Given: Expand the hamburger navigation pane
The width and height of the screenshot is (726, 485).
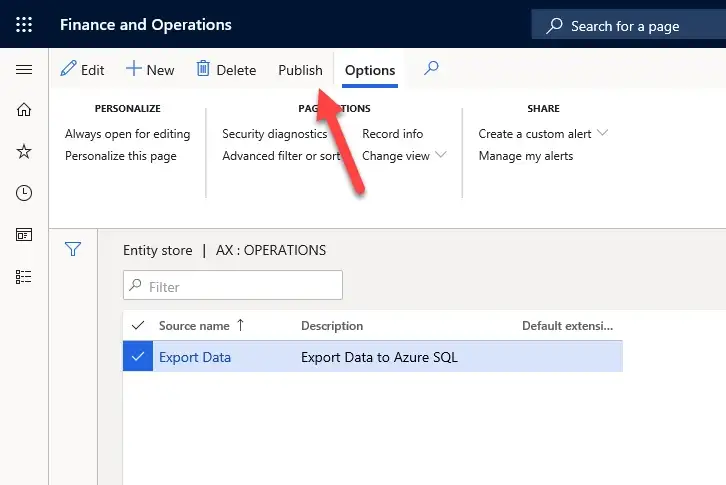Looking at the screenshot, I should tap(24, 69).
